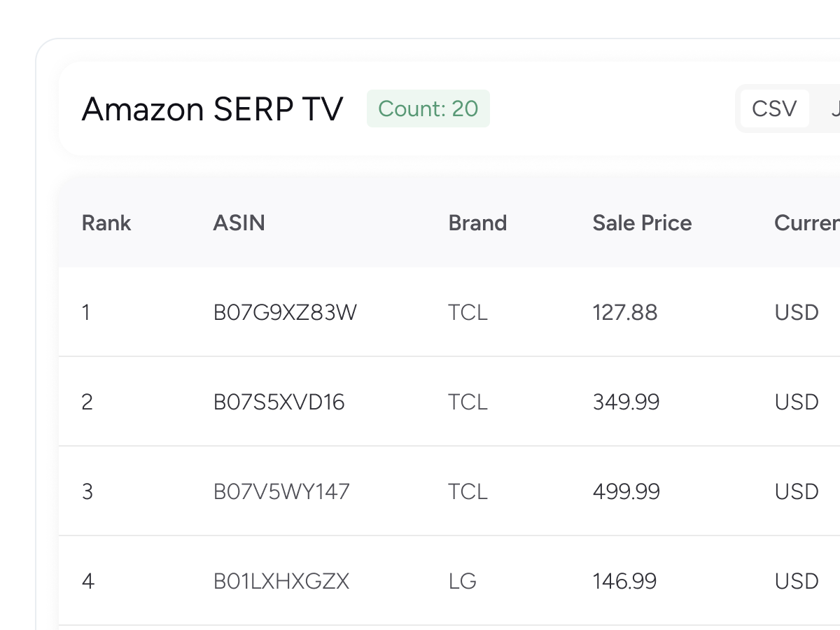
Task: Sort by Brand column header
Action: pos(477,223)
